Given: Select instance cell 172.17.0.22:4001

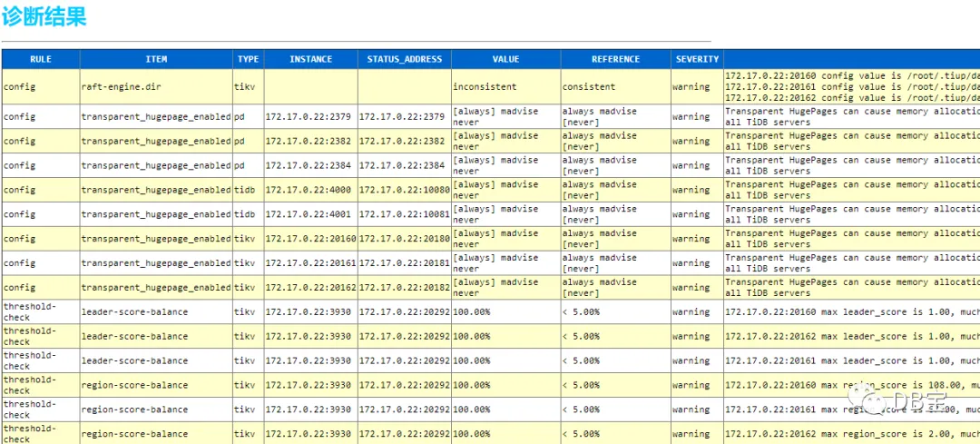Looking at the screenshot, I should pyautogui.click(x=309, y=214).
